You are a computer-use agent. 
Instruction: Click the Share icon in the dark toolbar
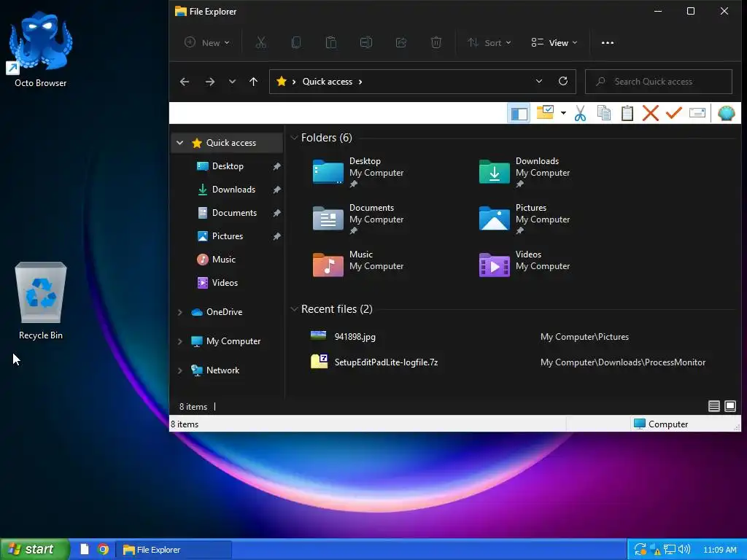(401, 43)
